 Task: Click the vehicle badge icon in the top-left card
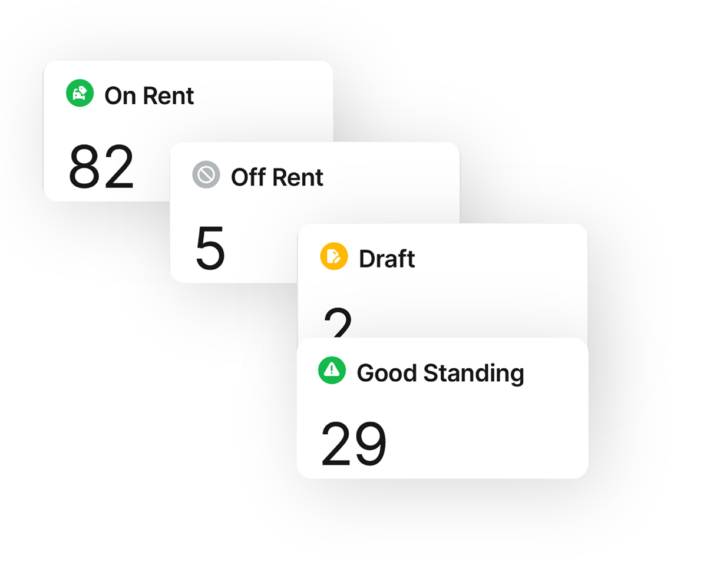click(80, 93)
